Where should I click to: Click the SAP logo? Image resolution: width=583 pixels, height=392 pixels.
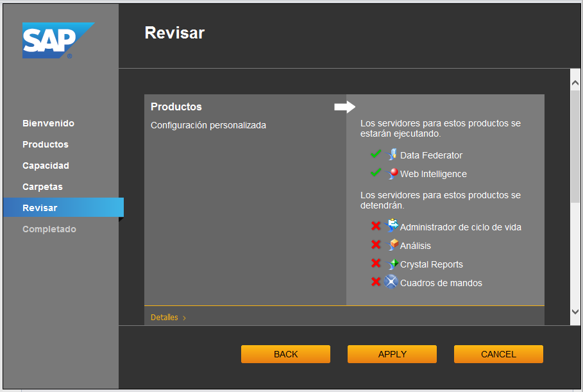(58, 40)
